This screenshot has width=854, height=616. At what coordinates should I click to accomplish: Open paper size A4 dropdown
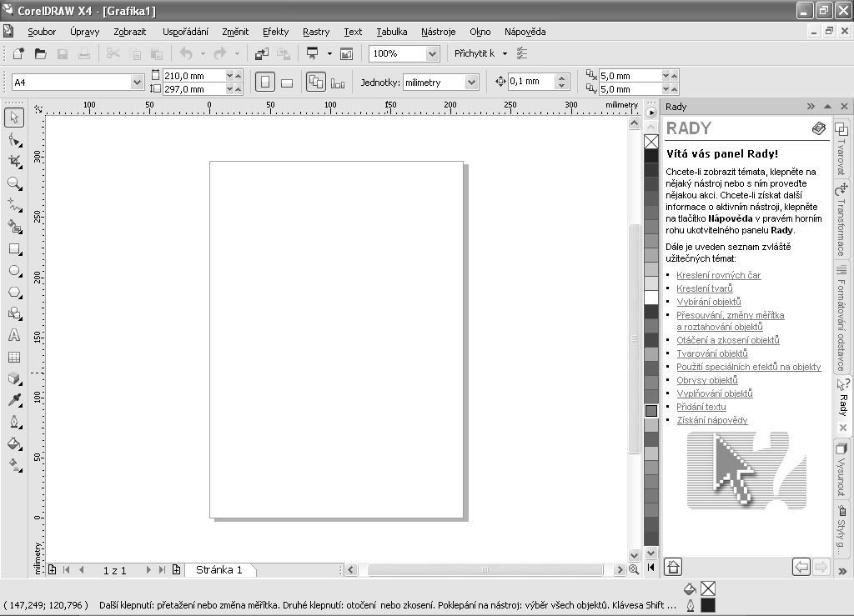coord(138,83)
